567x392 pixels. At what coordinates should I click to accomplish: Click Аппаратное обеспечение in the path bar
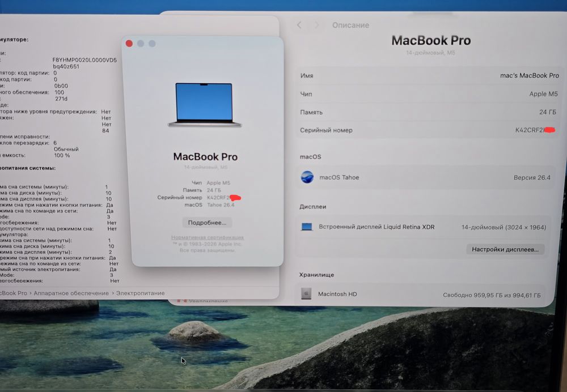(71, 293)
